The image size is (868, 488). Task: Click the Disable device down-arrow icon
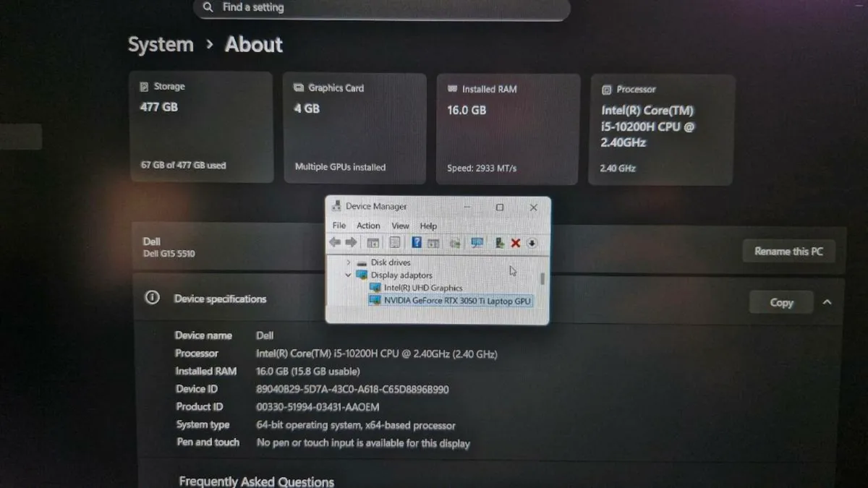(531, 243)
